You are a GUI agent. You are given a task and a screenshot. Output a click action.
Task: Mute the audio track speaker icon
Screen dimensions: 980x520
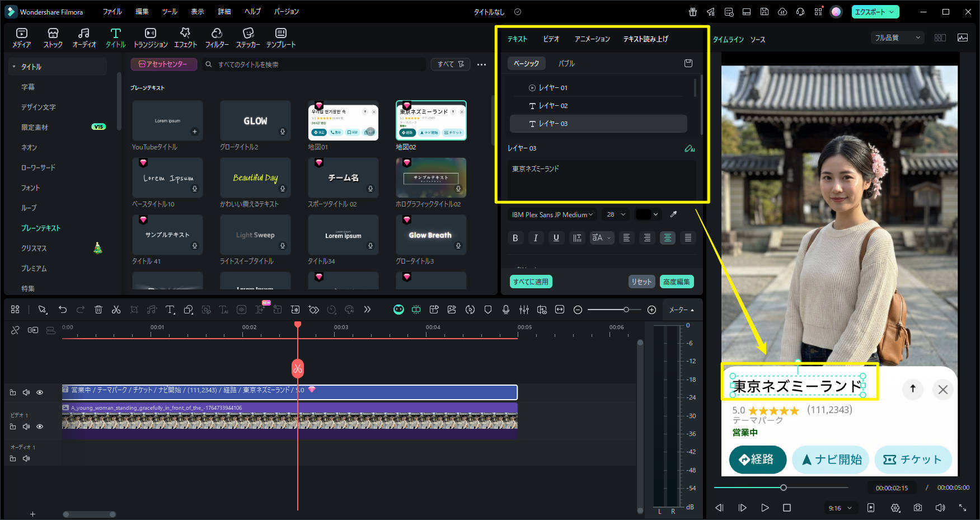[x=26, y=458]
